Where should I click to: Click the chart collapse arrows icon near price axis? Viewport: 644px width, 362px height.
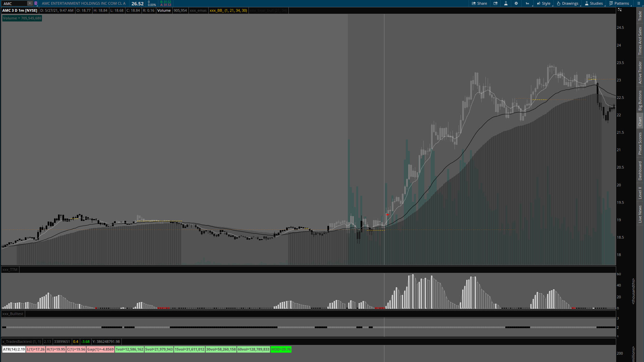[x=620, y=10]
